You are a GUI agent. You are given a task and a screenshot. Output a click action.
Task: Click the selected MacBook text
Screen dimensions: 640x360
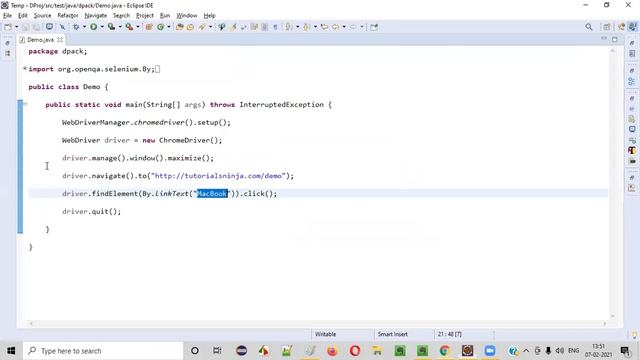click(x=212, y=193)
